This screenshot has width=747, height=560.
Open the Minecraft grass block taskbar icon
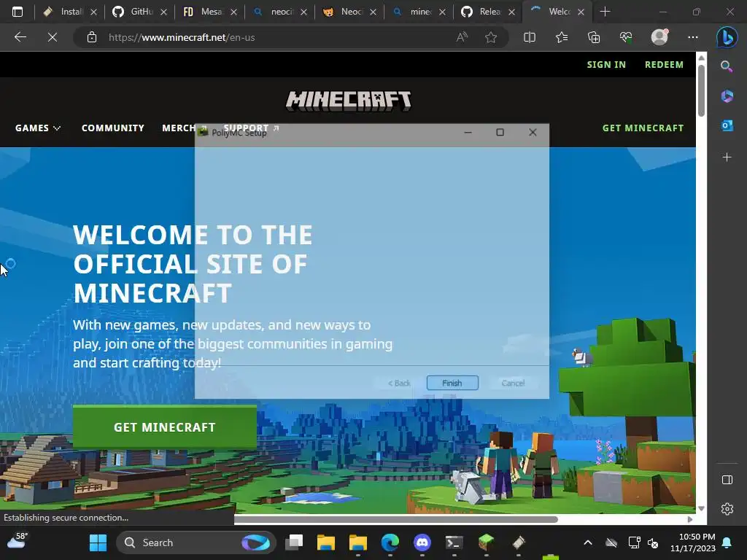coord(486,542)
